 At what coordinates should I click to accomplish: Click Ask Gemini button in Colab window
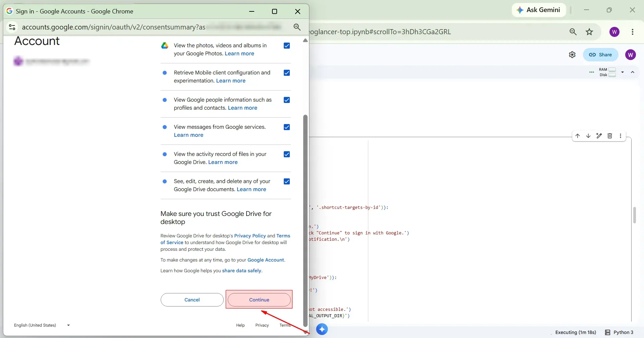539,10
